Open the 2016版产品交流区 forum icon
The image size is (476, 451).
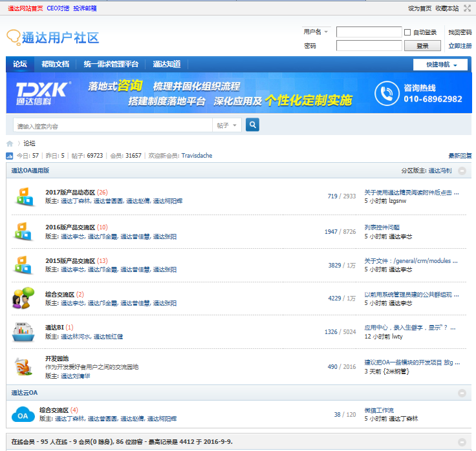tap(23, 232)
